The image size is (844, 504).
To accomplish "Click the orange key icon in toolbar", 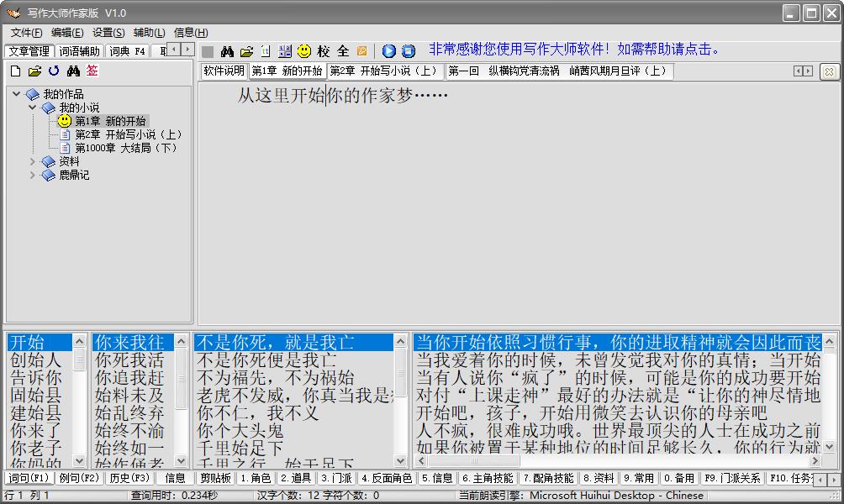I will click(x=362, y=51).
